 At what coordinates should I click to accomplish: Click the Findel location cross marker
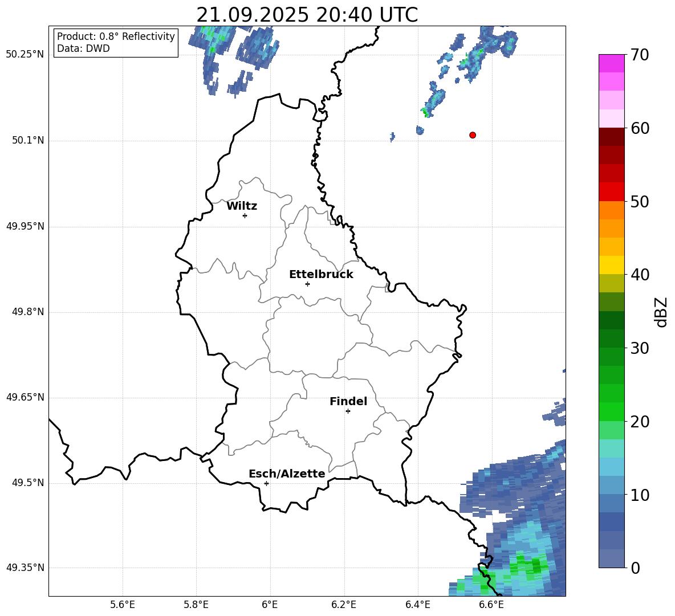348,411
